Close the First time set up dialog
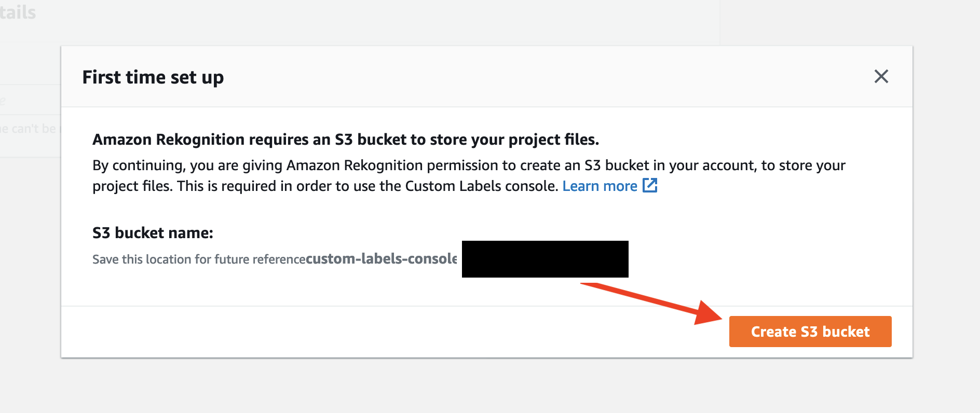The height and width of the screenshot is (413, 980). click(881, 77)
